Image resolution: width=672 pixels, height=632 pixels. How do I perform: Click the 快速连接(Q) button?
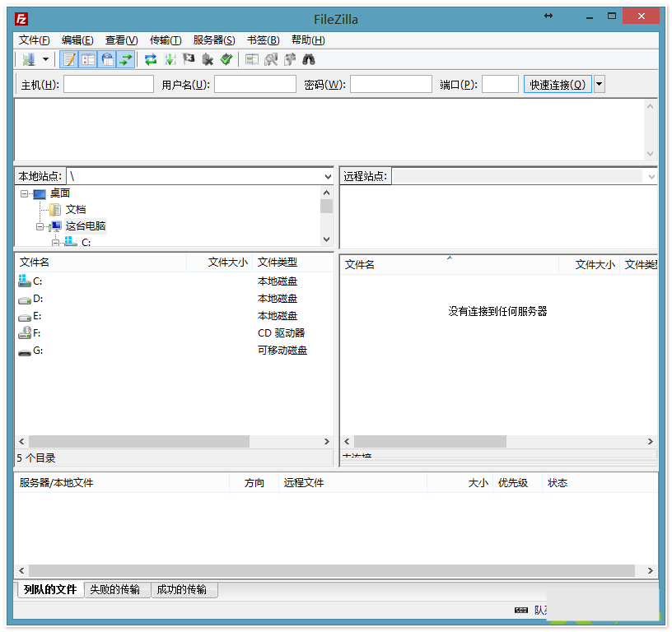point(558,84)
